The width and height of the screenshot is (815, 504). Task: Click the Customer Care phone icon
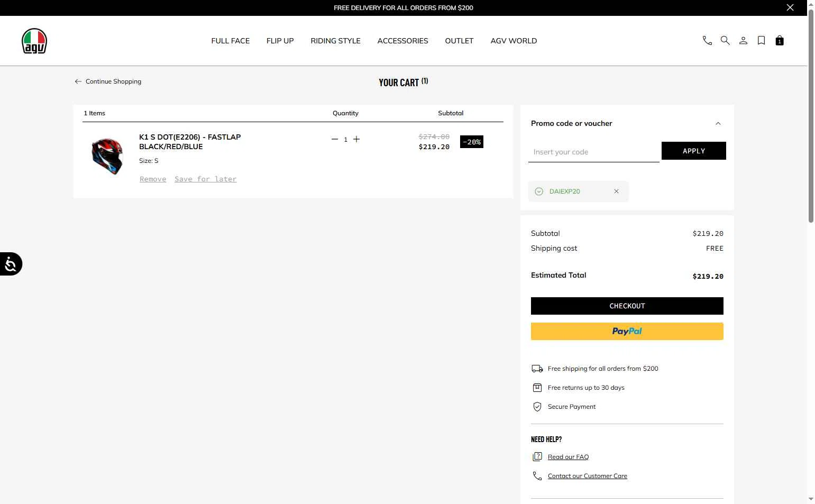pyautogui.click(x=537, y=476)
